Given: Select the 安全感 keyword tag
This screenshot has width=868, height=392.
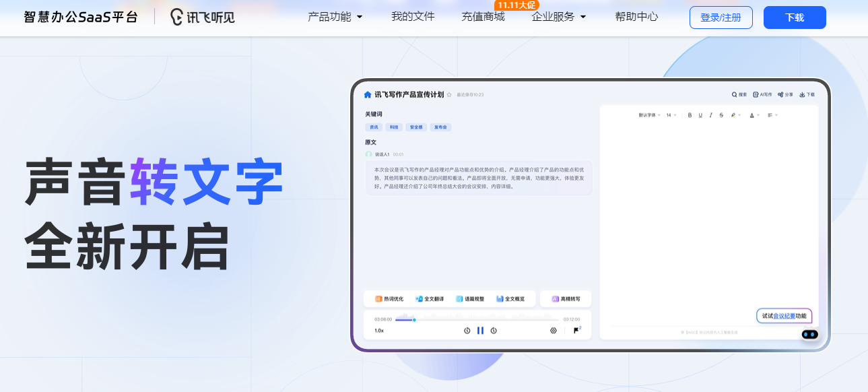Looking at the screenshot, I should [416, 127].
